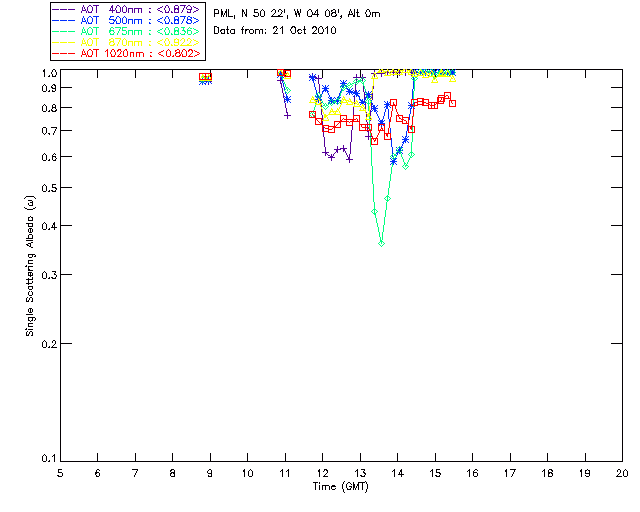Click the 0.4 y-axis tick label
Screen dimensions: 640x512
coord(49,226)
